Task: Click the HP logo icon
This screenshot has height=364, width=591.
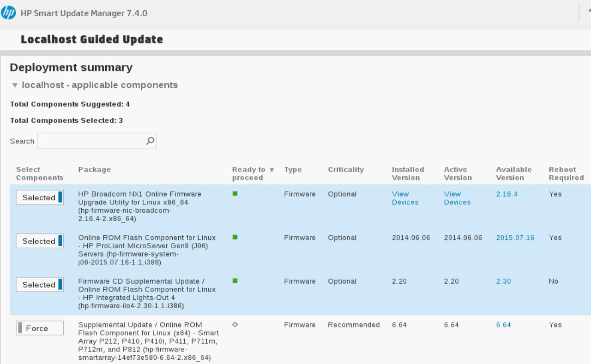Action: click(x=8, y=13)
